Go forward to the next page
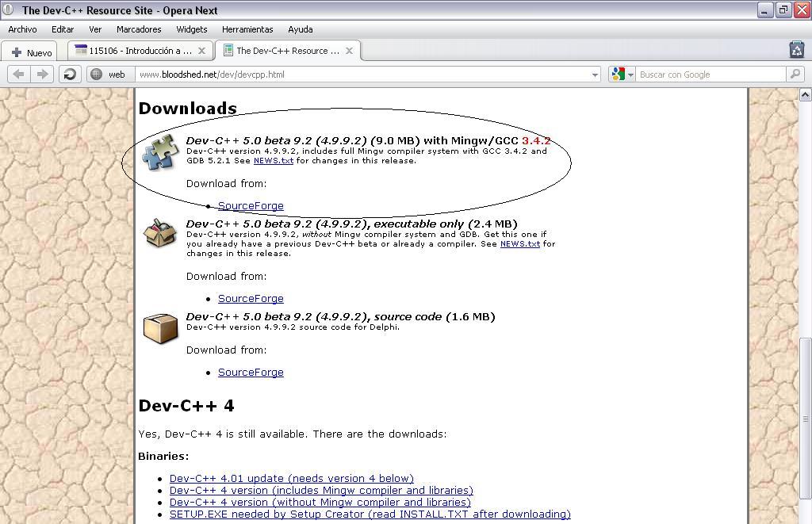 [x=42, y=75]
